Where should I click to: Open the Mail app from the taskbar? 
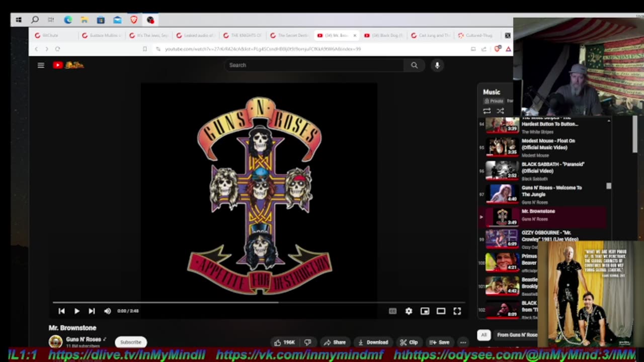click(x=117, y=20)
